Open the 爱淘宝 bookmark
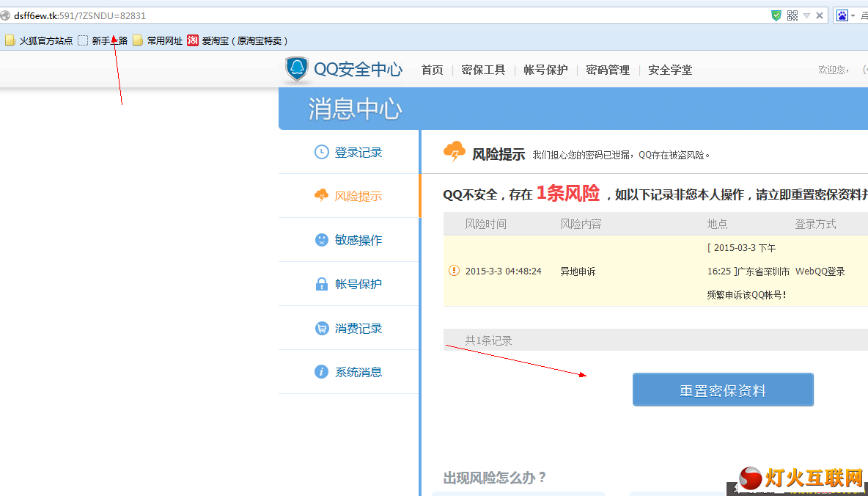 238,40
